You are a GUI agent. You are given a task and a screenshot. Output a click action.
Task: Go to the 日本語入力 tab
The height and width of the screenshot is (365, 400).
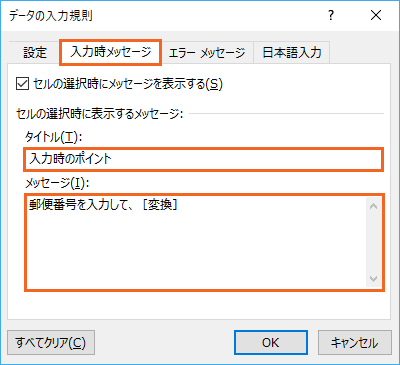tap(292, 53)
